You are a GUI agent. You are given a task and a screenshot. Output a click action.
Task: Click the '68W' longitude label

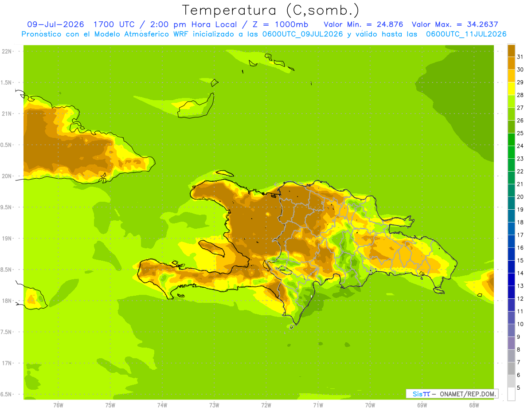[473, 405]
